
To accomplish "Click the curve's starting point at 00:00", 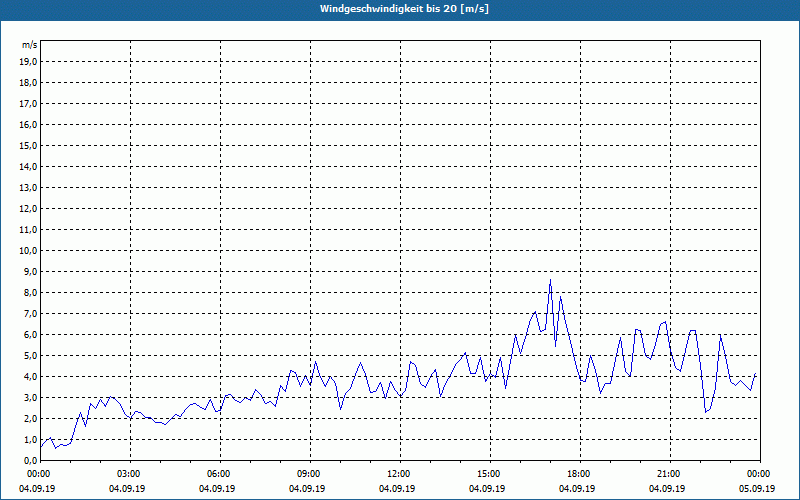I will coord(41,447).
